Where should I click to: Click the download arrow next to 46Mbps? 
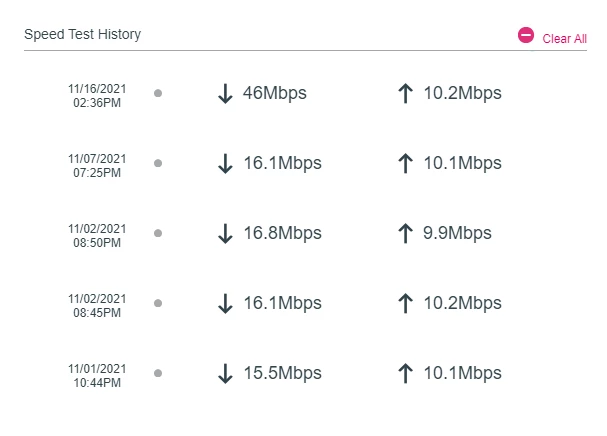pyautogui.click(x=225, y=94)
